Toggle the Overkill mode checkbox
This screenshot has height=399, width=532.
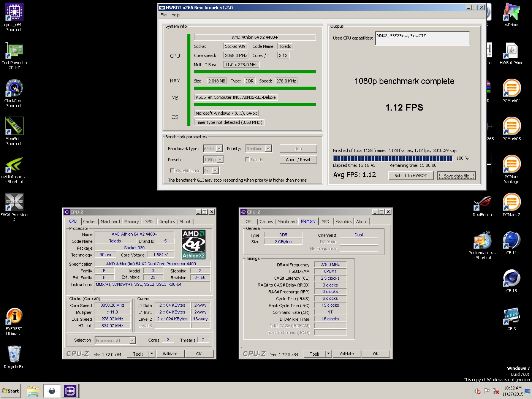coord(172,171)
